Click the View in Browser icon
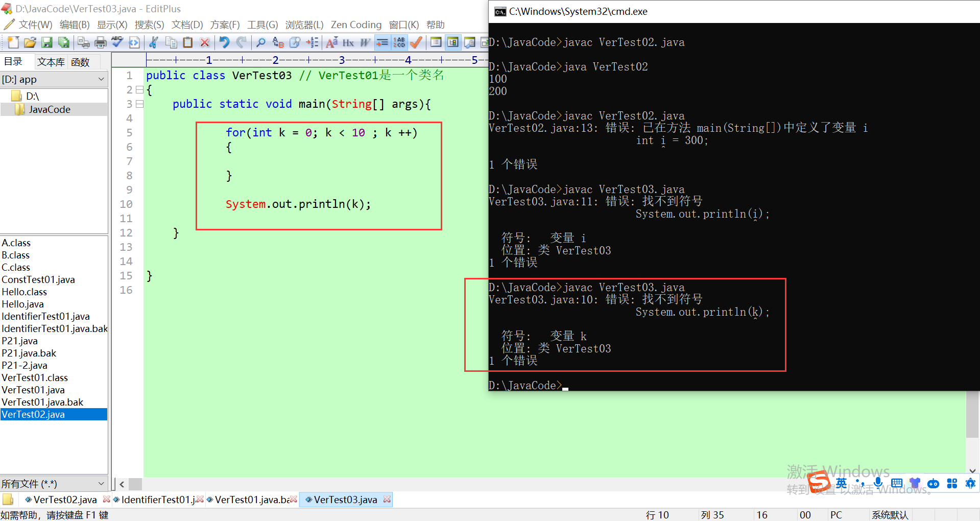This screenshot has height=521, width=980. [x=134, y=42]
